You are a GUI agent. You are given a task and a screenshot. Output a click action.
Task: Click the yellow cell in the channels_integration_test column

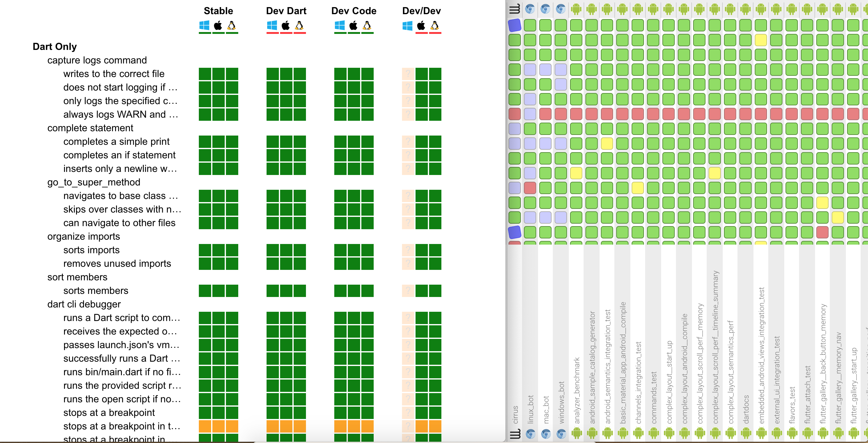pyautogui.click(x=638, y=188)
